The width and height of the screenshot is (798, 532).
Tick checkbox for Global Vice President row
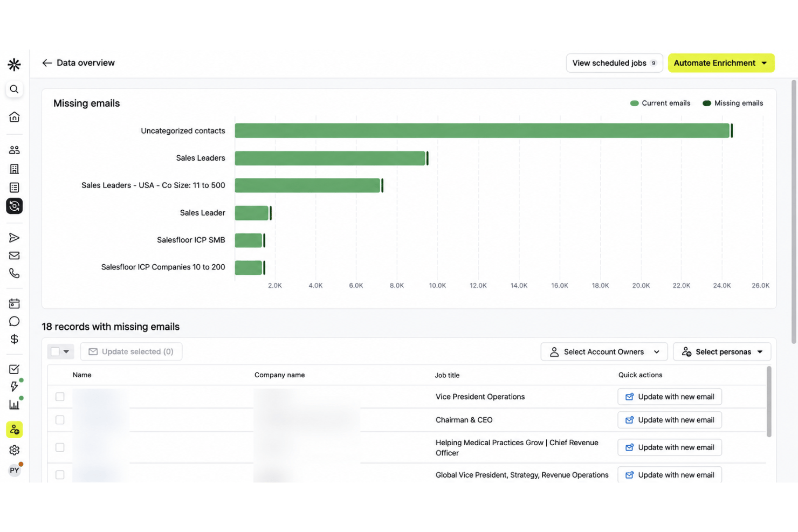[x=60, y=475]
